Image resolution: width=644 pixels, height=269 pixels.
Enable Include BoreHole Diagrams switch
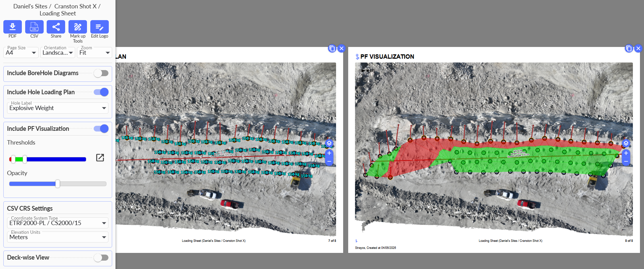click(101, 73)
